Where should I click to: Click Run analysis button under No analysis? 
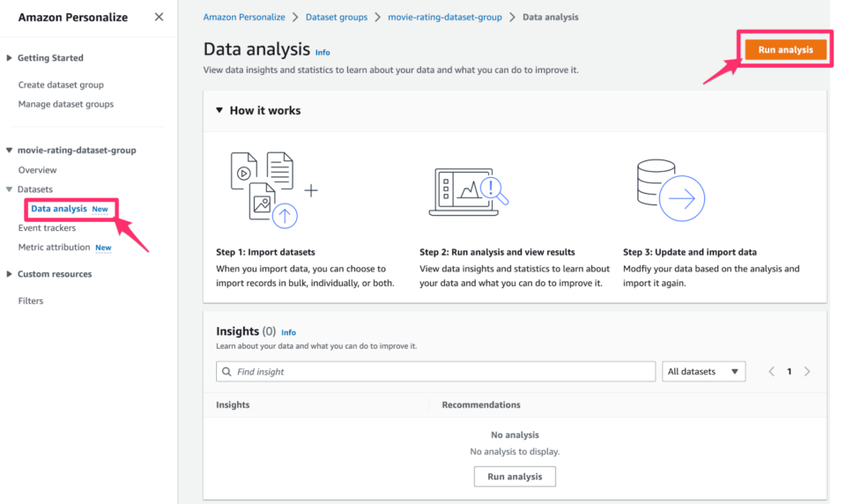[x=515, y=477]
